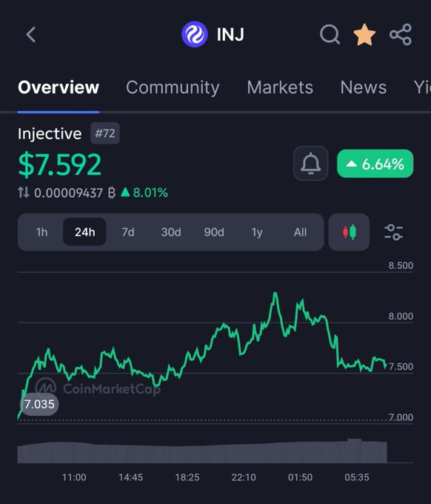Go to the News tab

(x=363, y=87)
